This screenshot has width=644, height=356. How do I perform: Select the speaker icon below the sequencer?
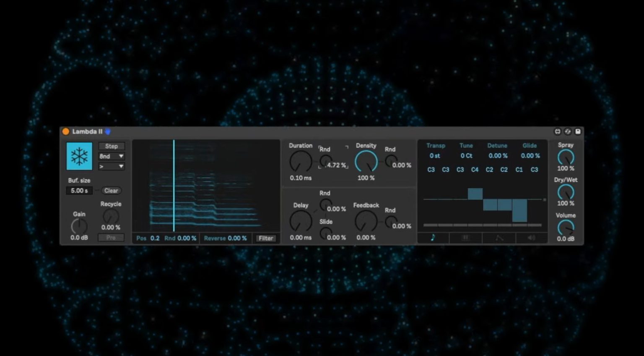tap(532, 238)
